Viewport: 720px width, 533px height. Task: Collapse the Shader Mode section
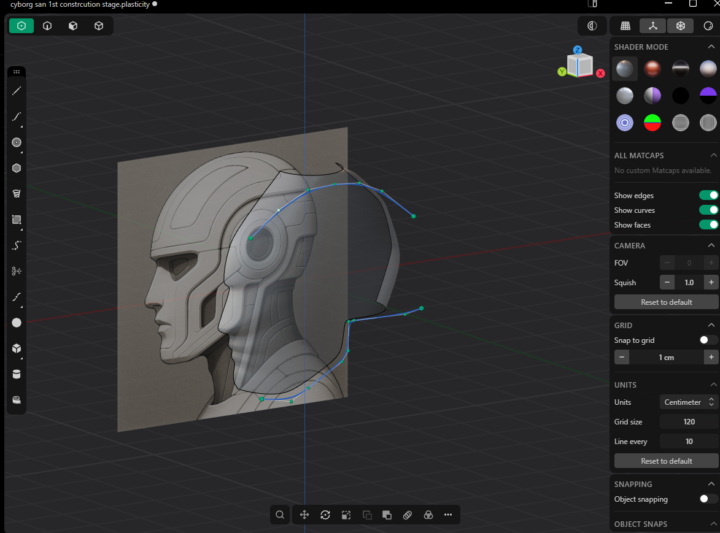pos(712,47)
